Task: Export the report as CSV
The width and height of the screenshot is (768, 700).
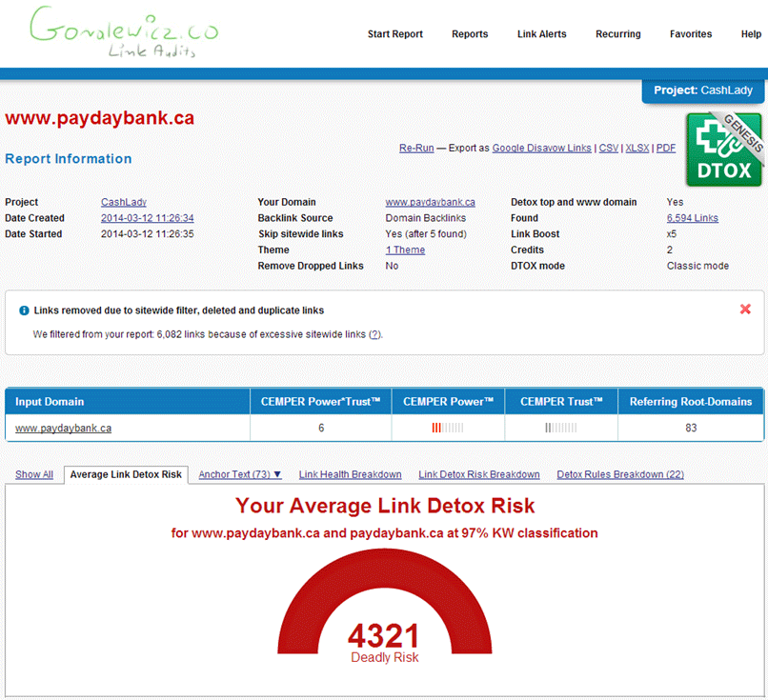Action: [609, 148]
